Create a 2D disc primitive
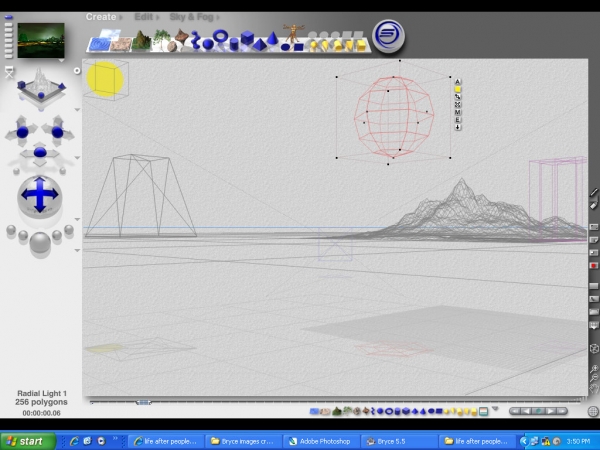 [285, 47]
